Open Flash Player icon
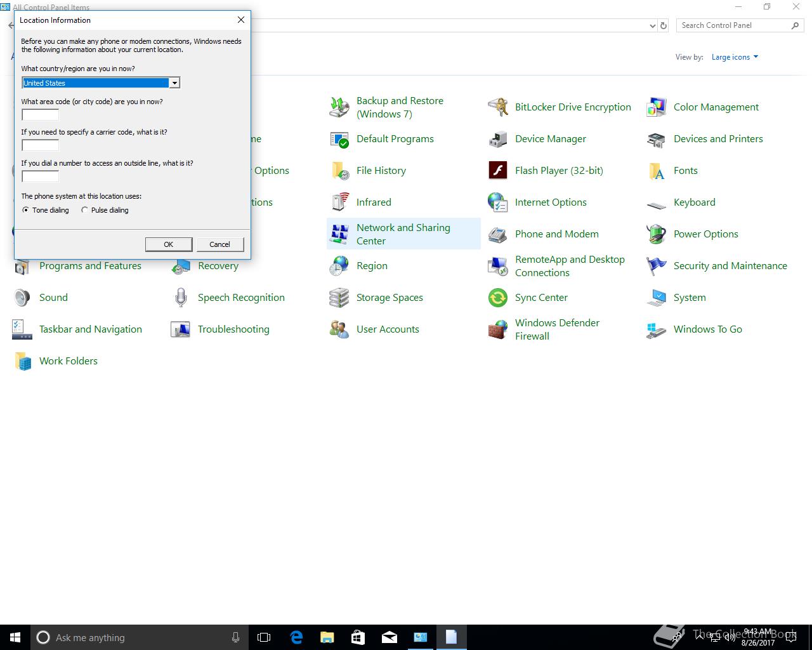The height and width of the screenshot is (650, 812). [x=498, y=171]
